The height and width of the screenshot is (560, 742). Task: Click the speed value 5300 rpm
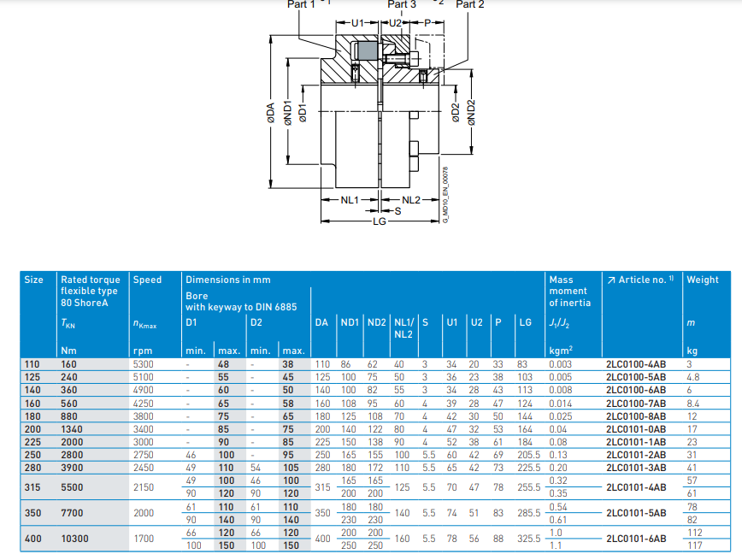coord(144,364)
